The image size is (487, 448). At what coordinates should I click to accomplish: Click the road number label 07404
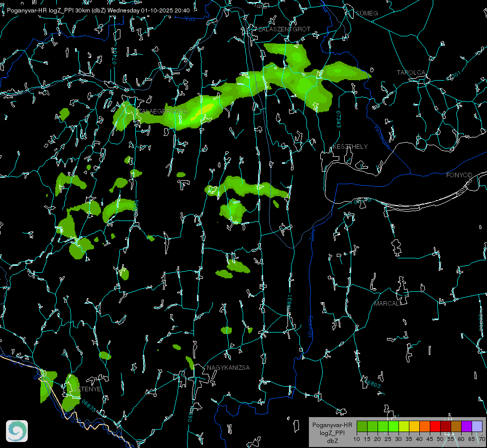(115, 56)
